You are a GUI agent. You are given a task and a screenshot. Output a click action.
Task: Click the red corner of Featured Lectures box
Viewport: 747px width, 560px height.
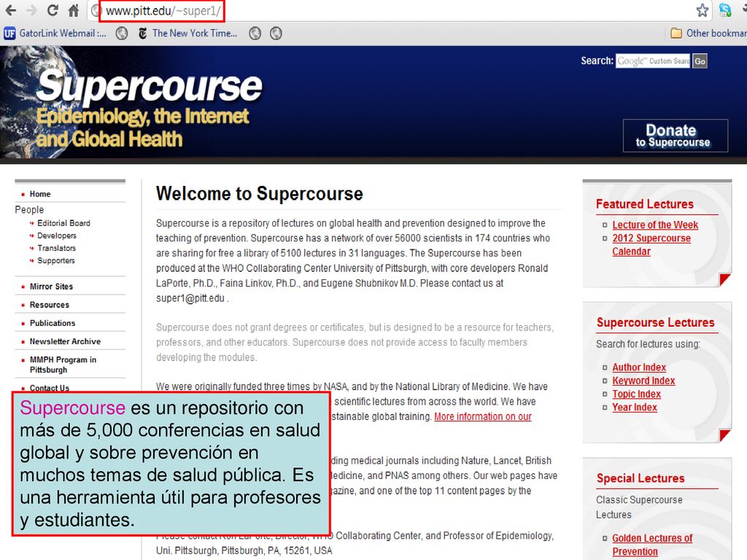(724, 279)
